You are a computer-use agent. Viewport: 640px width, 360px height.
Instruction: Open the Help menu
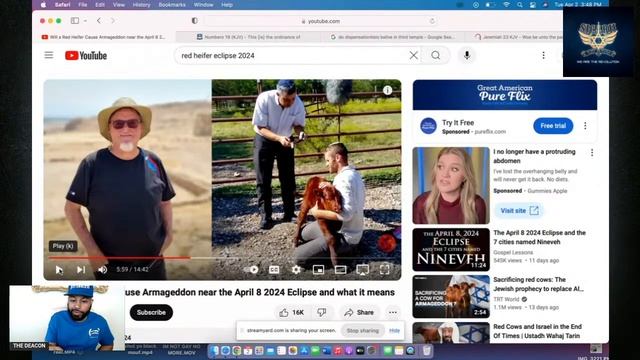click(x=227, y=4)
